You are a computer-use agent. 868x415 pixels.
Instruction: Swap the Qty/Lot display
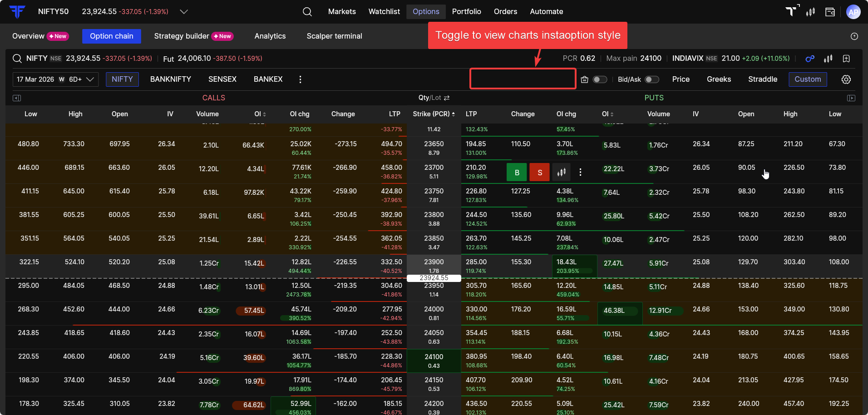447,98
